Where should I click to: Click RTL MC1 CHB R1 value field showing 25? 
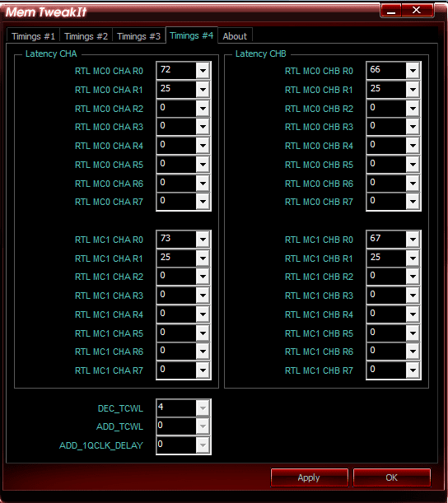click(x=386, y=258)
